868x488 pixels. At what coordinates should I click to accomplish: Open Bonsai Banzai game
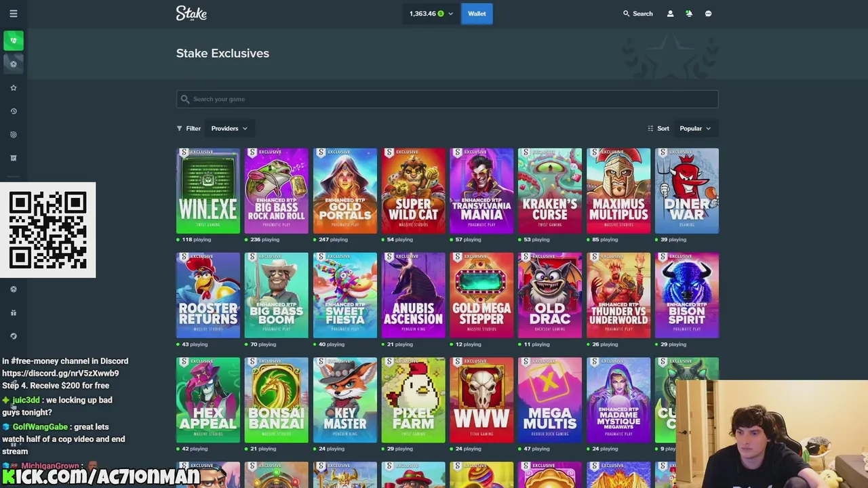tap(277, 400)
